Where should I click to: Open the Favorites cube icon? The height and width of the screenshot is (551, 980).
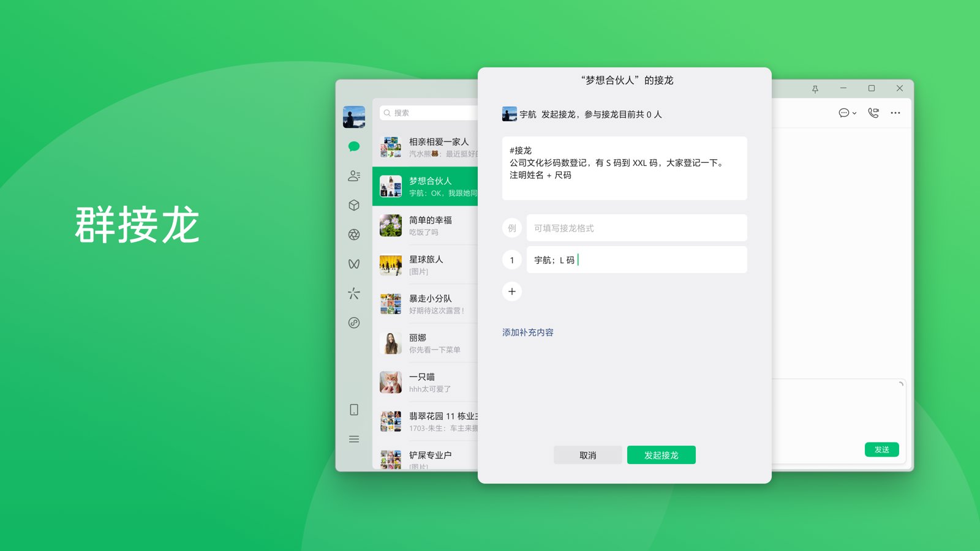pyautogui.click(x=354, y=205)
